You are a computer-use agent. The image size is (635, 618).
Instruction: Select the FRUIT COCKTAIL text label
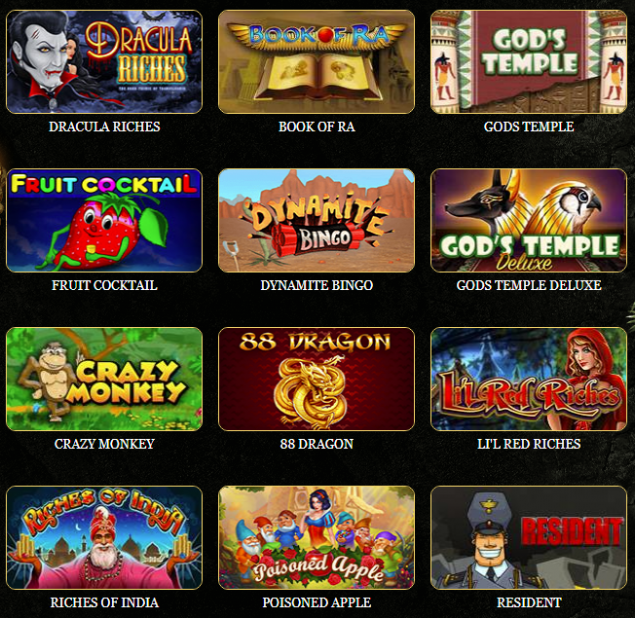[x=104, y=285]
